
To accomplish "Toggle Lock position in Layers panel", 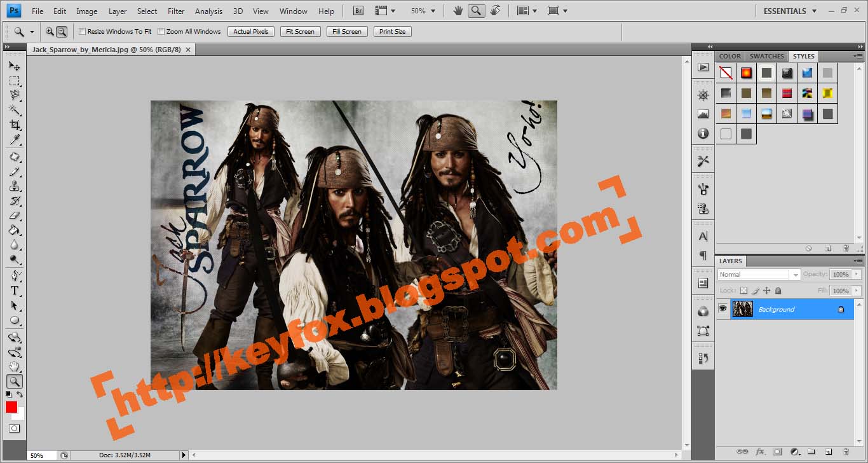I will point(767,291).
